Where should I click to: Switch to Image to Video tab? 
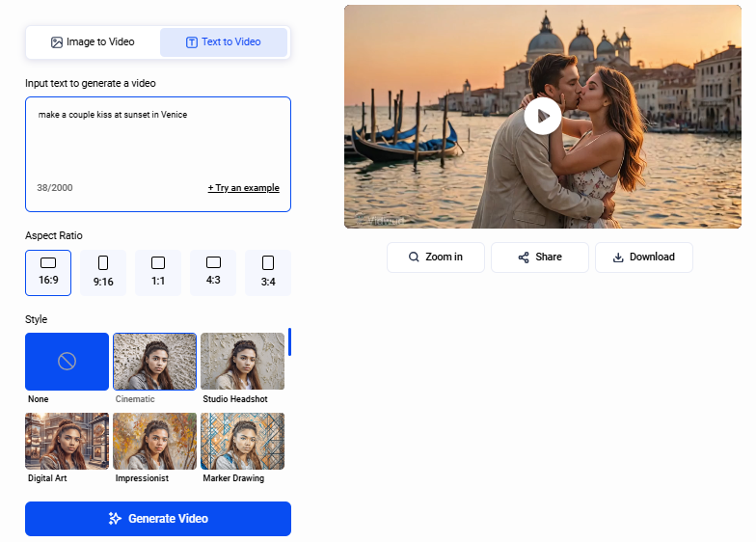coord(93,42)
